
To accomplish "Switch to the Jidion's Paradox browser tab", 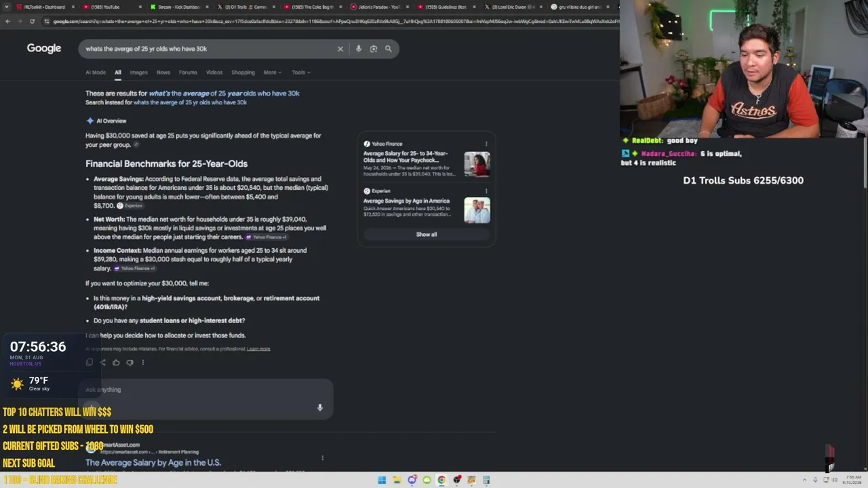I will click(378, 7).
